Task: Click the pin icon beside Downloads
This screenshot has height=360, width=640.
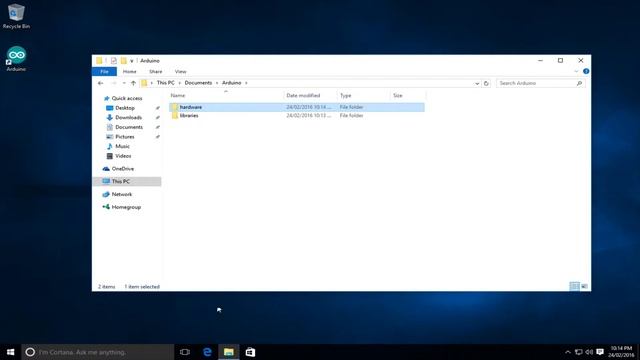Action: click(x=158, y=118)
